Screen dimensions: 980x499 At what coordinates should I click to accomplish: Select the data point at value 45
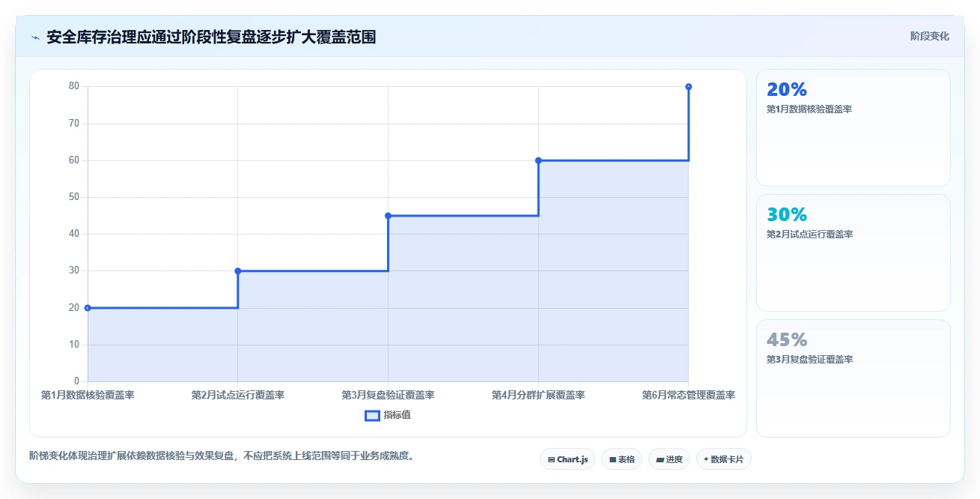(x=388, y=216)
